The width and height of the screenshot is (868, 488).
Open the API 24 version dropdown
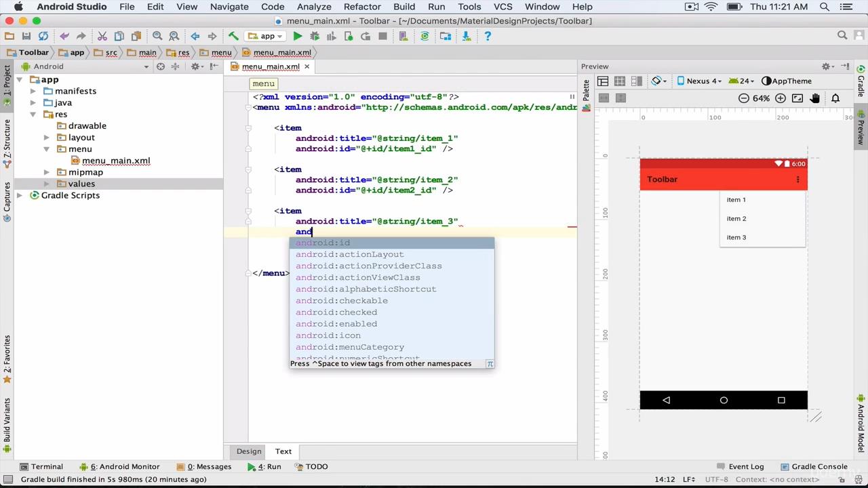click(741, 81)
